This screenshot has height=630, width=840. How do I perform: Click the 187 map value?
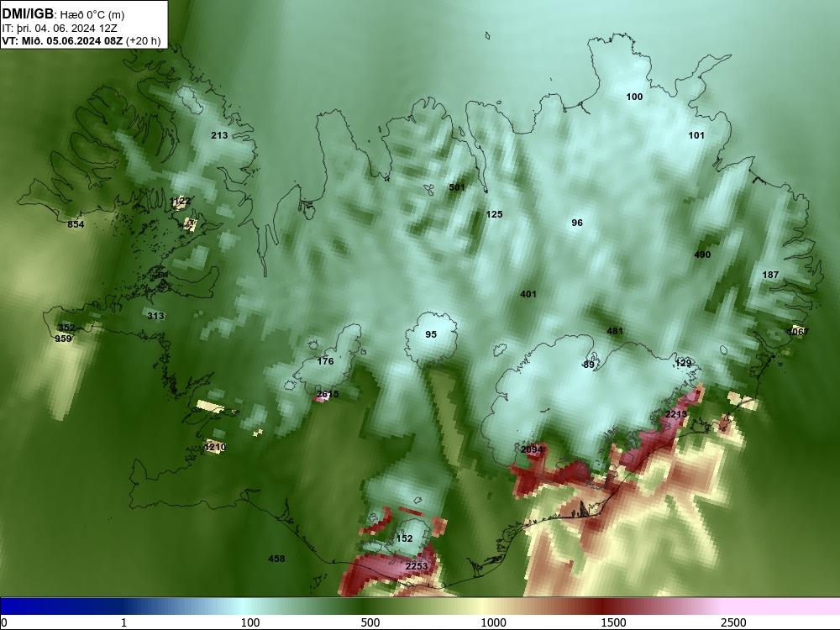[x=770, y=275]
